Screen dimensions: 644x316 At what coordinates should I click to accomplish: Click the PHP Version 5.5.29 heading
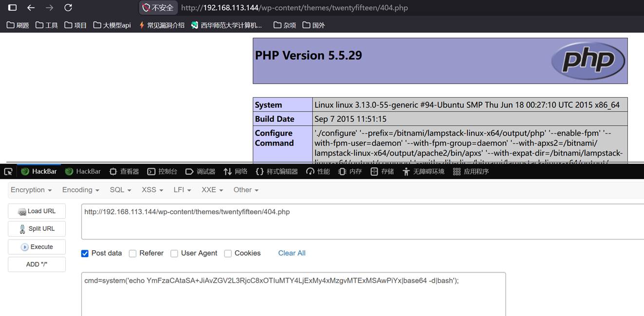coord(308,56)
